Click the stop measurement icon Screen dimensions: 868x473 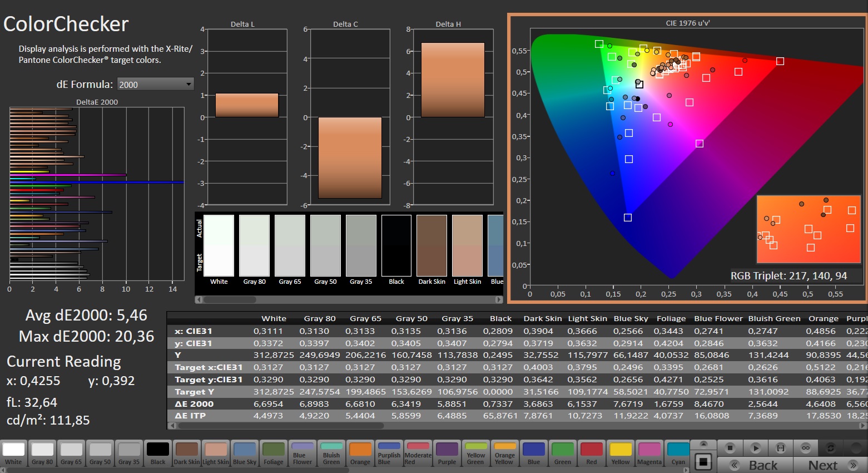(730, 448)
